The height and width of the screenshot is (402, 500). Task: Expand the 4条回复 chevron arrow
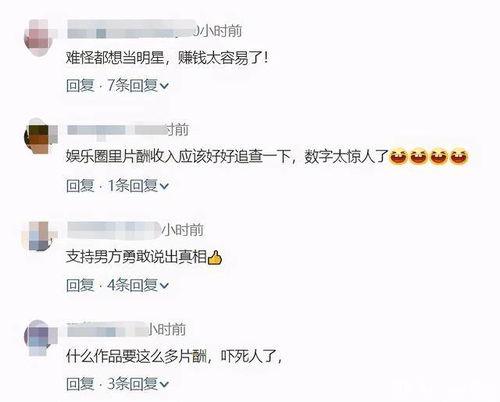pos(164,286)
